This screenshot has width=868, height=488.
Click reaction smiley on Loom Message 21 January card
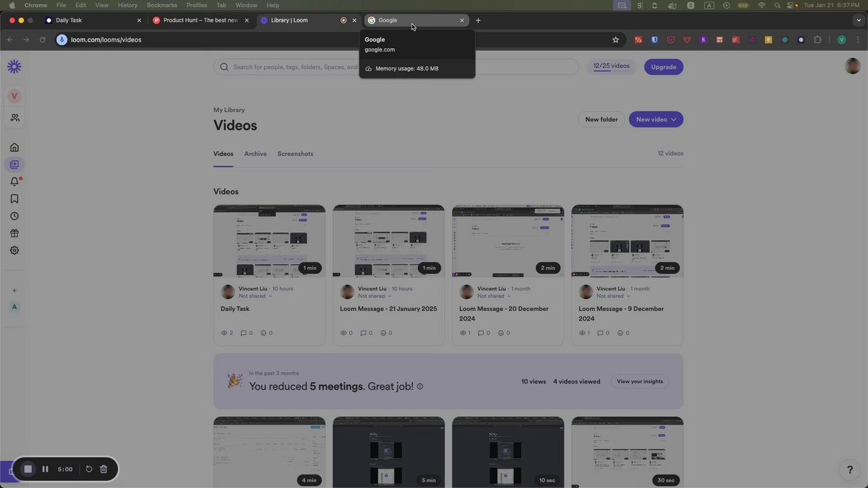383,333
